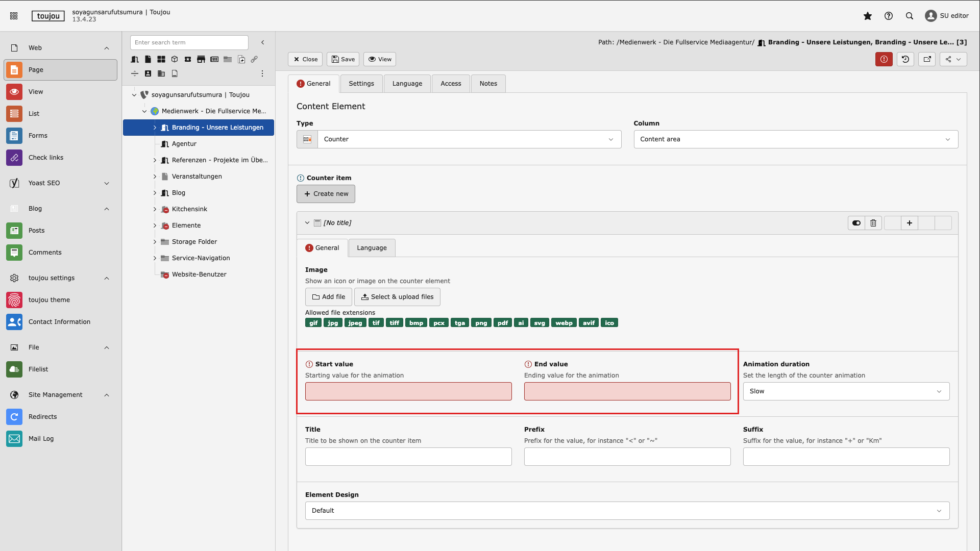This screenshot has height=551, width=980.
Task: Click Select & upload files button
Action: [x=397, y=297]
